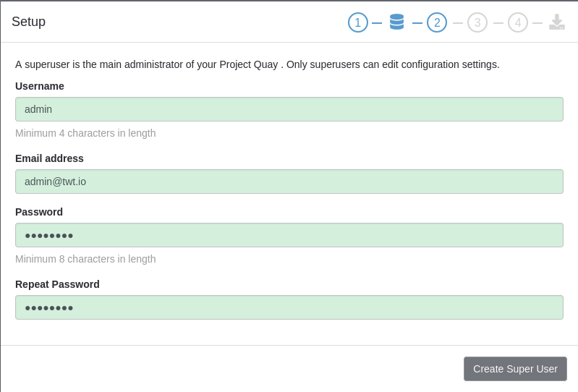The image size is (578, 392).
Task: Click the Setup dialog title
Action: 28,22
